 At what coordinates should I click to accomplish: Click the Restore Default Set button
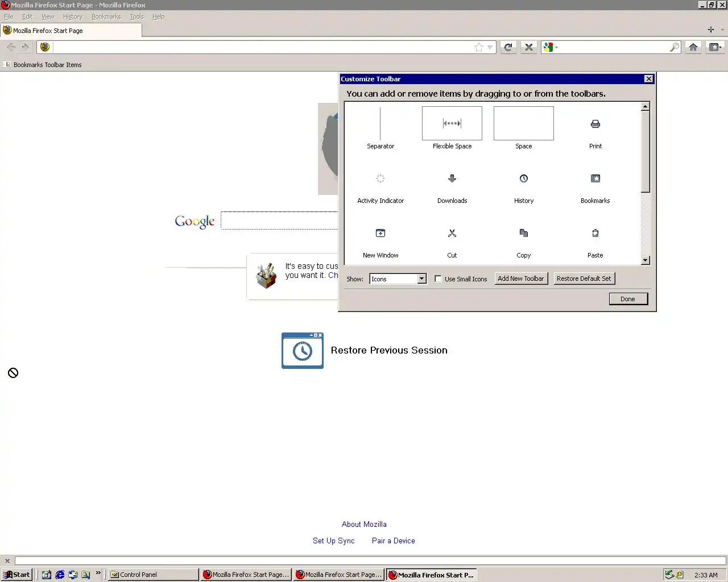(584, 278)
